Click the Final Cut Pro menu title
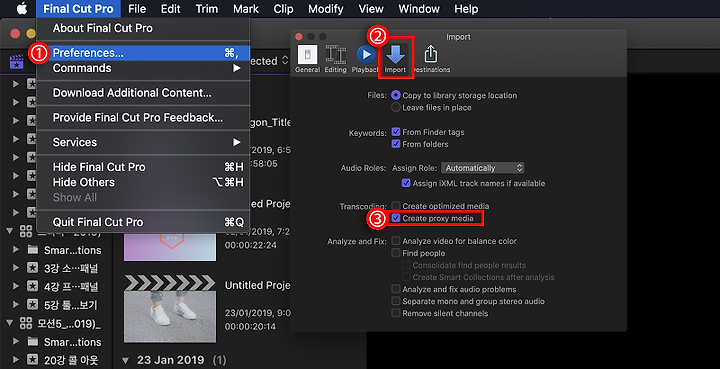The width and height of the screenshot is (720, 369). pos(80,9)
